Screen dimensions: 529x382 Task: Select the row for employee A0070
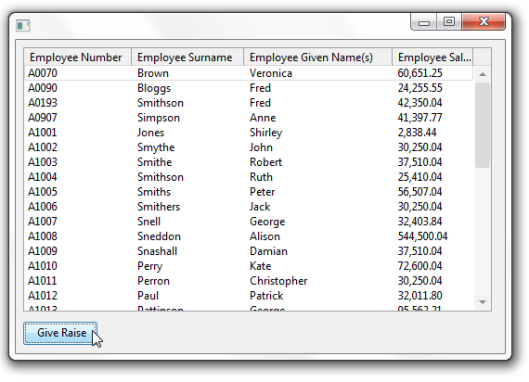coord(248,73)
